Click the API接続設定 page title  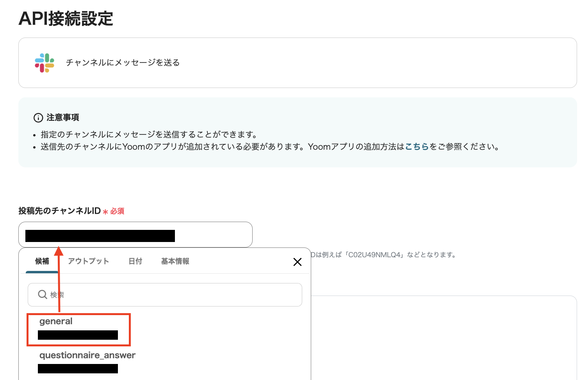(x=65, y=18)
